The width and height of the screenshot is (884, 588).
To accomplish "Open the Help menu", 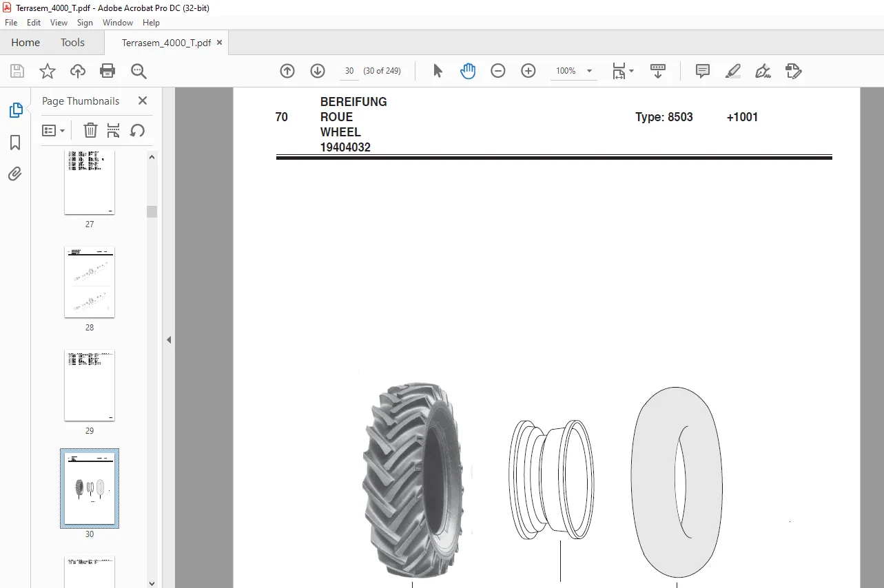I will (x=151, y=23).
